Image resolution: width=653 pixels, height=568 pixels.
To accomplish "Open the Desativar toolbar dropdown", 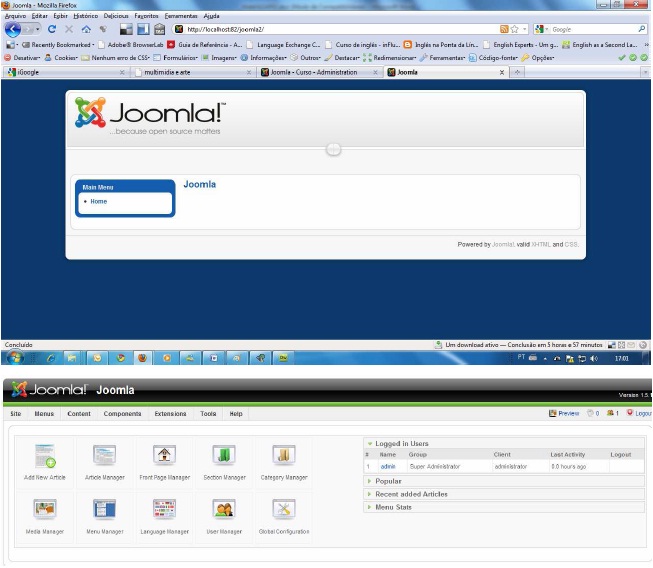I will (22, 57).
